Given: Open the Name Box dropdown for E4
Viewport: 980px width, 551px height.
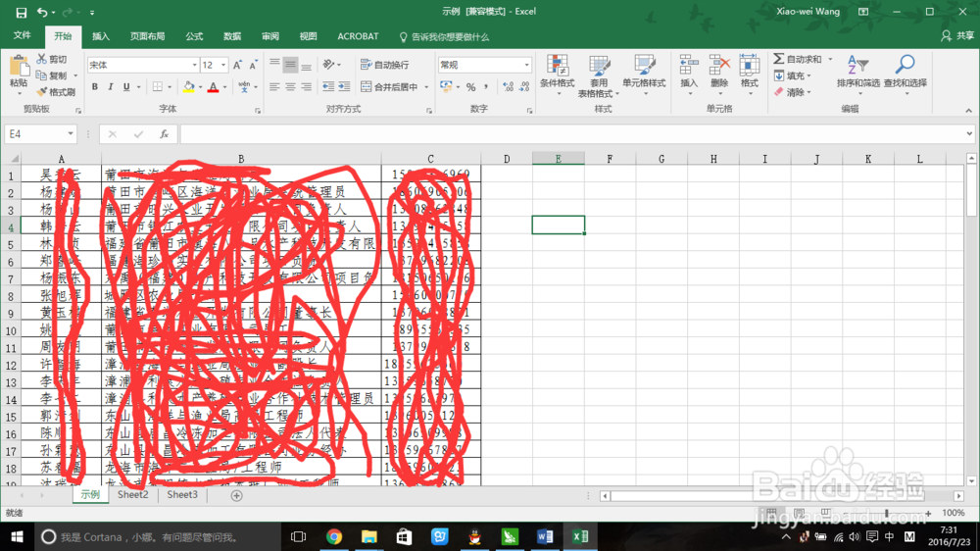Looking at the screenshot, I should (70, 134).
